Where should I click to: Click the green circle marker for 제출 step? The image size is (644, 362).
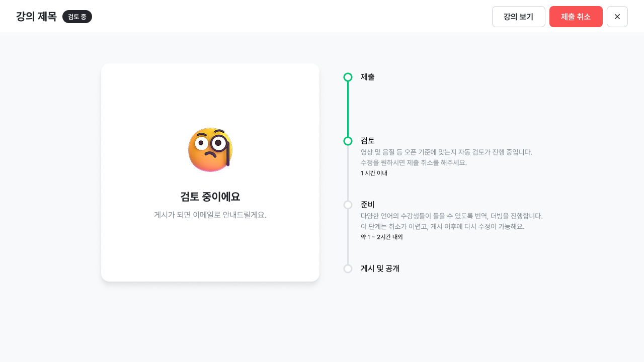click(348, 77)
